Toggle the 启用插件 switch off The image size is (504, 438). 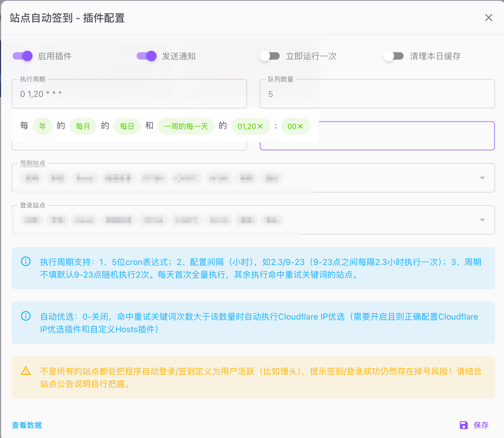(x=23, y=56)
